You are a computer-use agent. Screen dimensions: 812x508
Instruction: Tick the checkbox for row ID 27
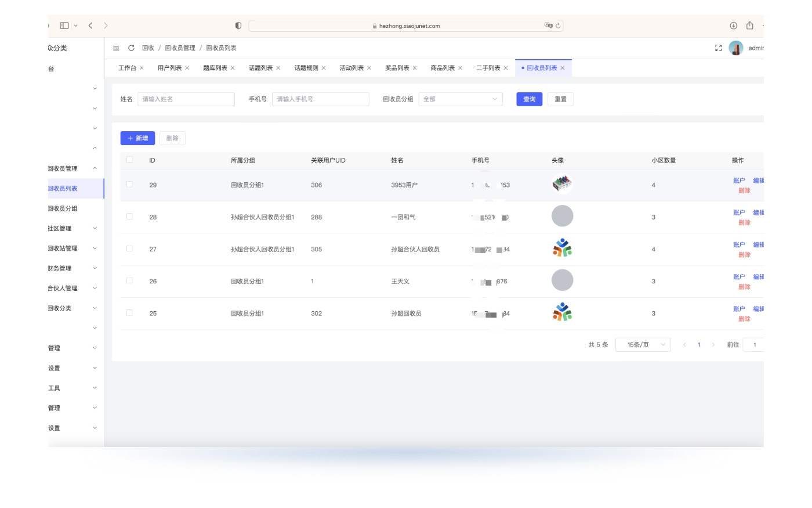pyautogui.click(x=129, y=248)
